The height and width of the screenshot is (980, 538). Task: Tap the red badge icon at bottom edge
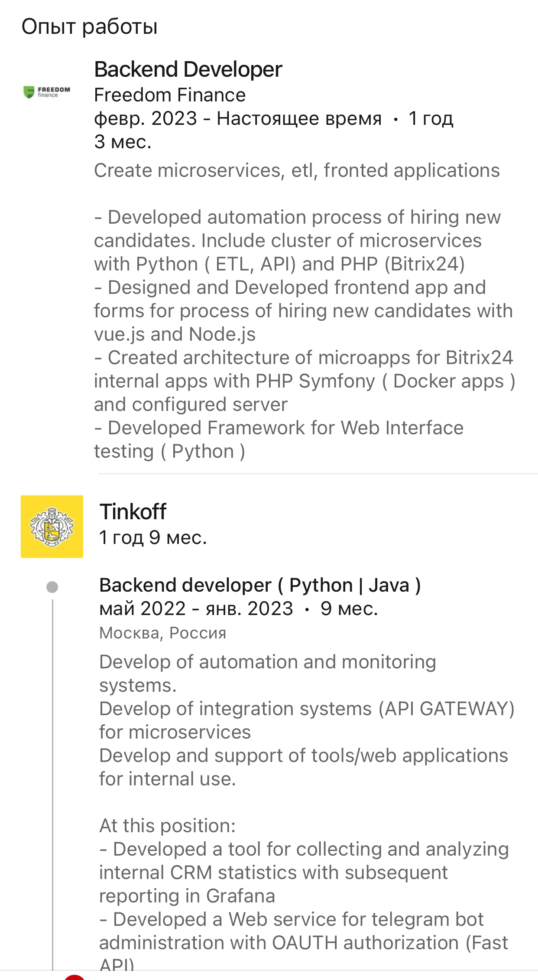75,977
